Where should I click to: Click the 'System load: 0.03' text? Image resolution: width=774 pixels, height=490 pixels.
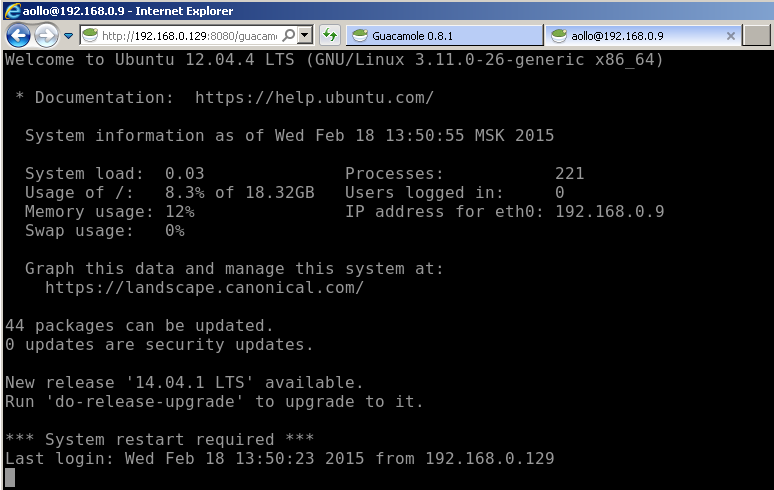pyautogui.click(x=115, y=173)
